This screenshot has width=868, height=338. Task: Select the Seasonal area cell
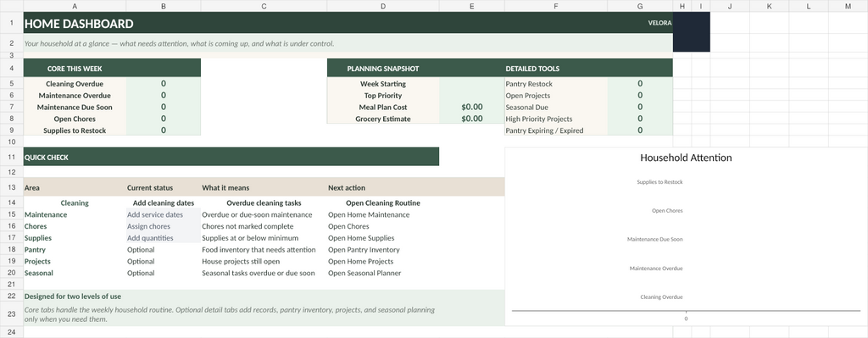pos(75,273)
